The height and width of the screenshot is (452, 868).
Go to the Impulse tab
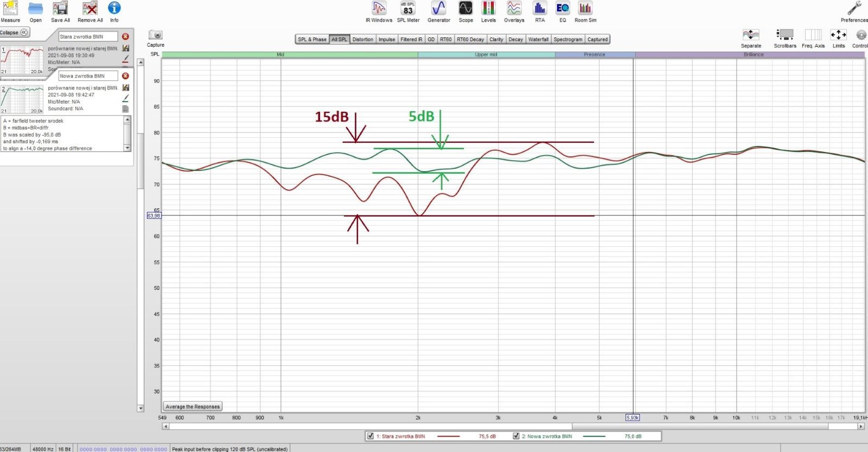387,39
